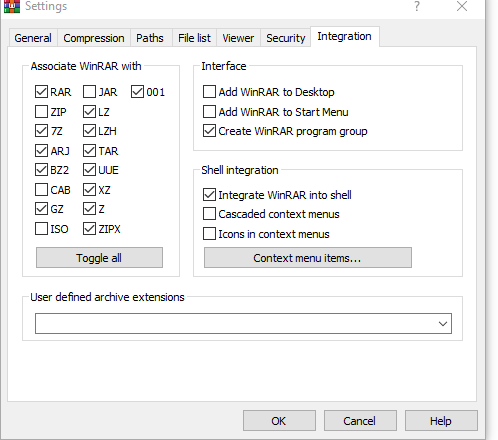Screen dimensions: 498x440
Task: Click the Cancel button
Action: point(360,421)
